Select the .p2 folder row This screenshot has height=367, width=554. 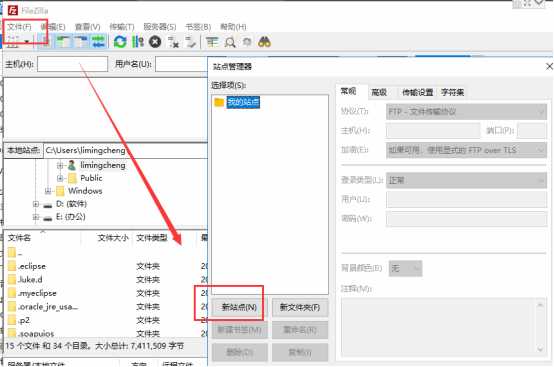click(106, 320)
